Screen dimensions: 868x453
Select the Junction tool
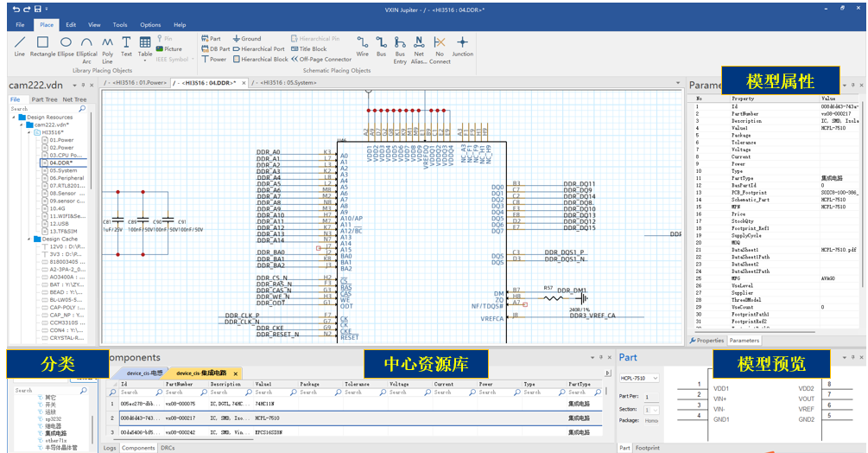coord(462,47)
